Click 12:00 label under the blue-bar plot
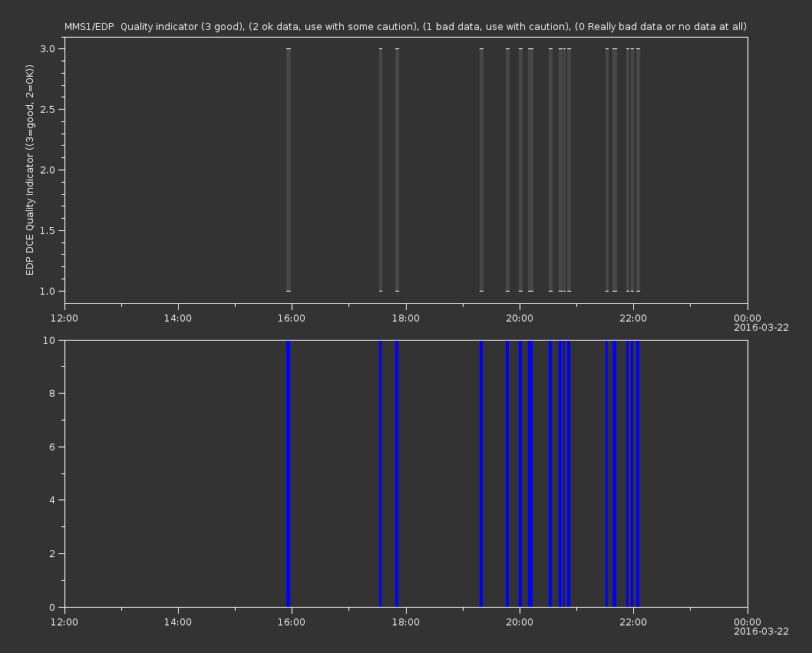 click(x=64, y=622)
